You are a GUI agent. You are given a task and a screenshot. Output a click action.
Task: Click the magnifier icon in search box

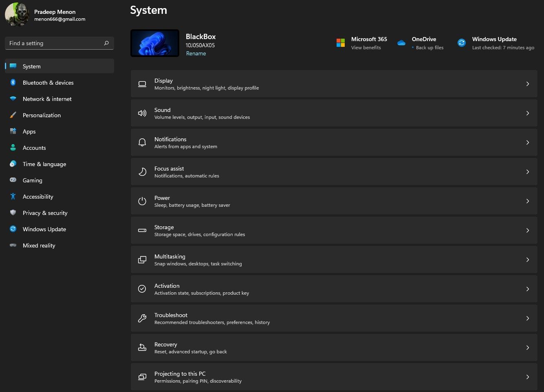106,43
